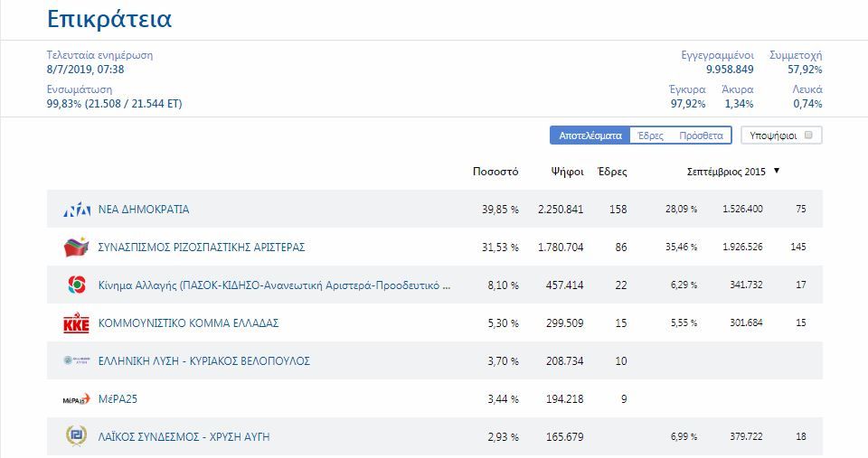
Task: Click the Kinima Allagis logo
Action: coord(76,285)
